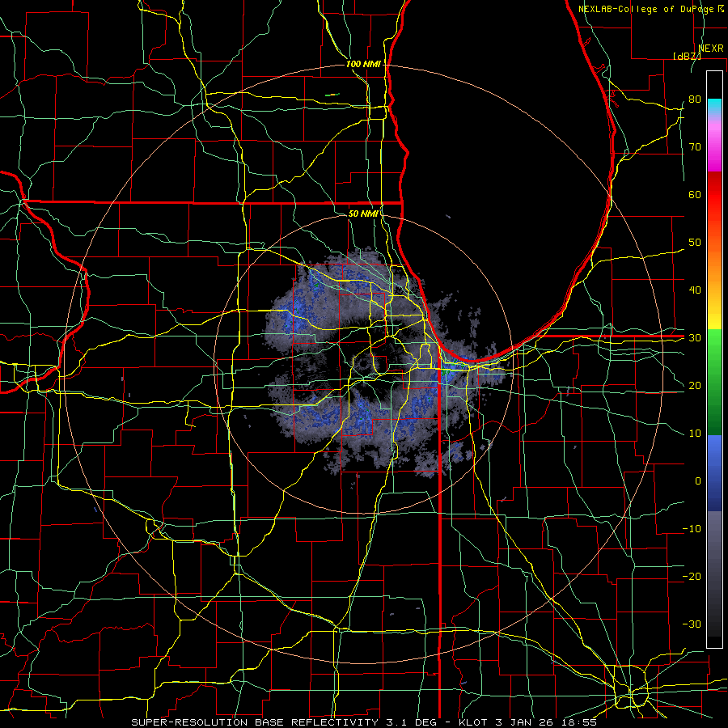
Task: Click the 0 value on the dBZ scale
Action: 698,481
